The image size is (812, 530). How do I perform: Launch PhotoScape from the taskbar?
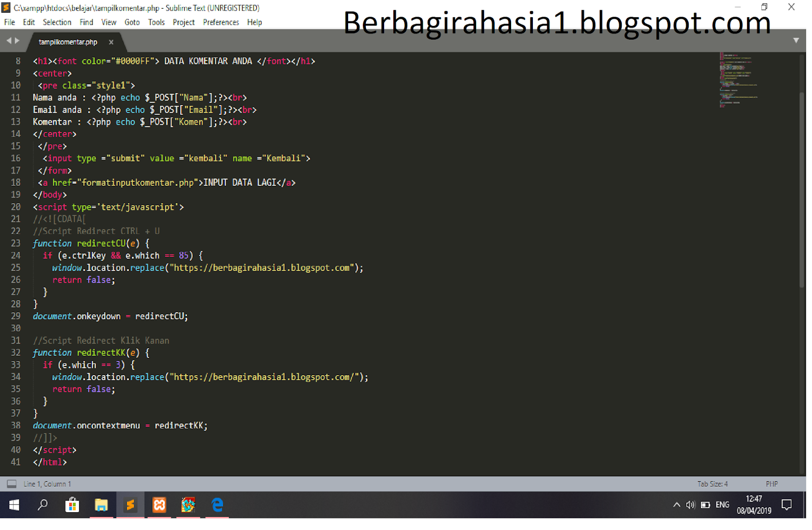tap(188, 505)
